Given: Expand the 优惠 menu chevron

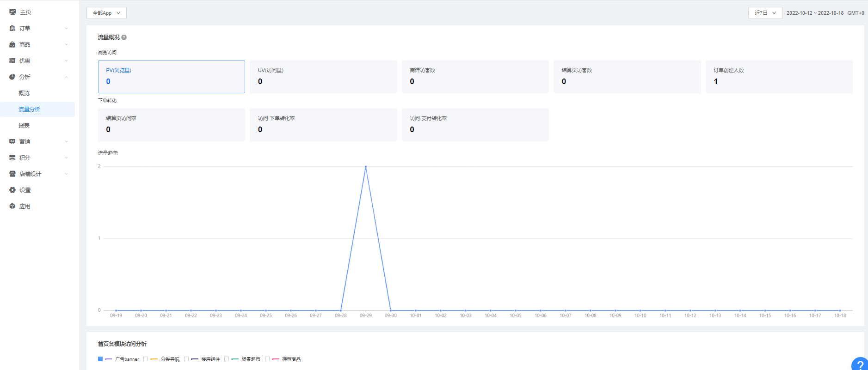Looking at the screenshot, I should coord(66,61).
